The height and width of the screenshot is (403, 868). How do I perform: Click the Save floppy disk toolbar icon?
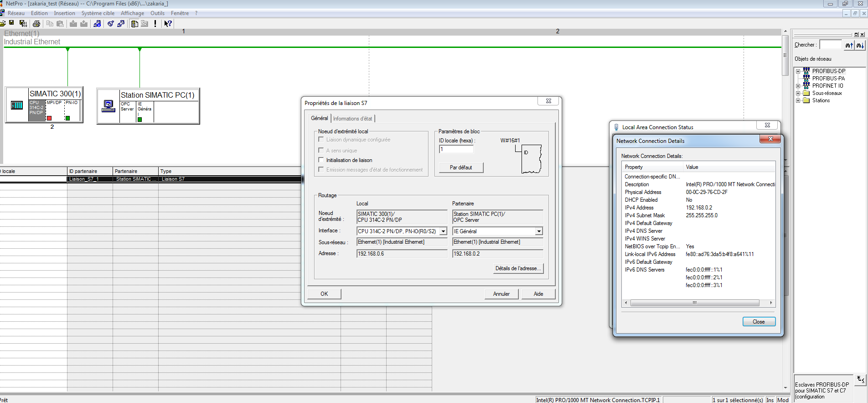pyautogui.click(x=12, y=23)
